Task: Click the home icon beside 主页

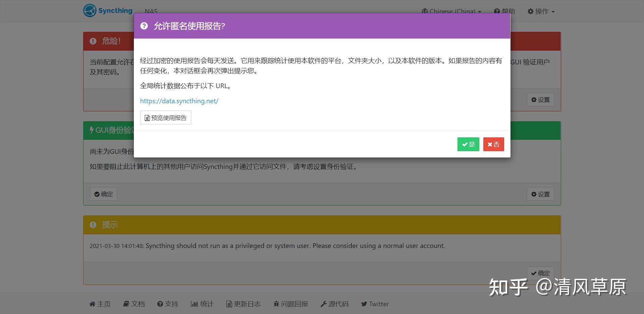Action: click(x=93, y=304)
